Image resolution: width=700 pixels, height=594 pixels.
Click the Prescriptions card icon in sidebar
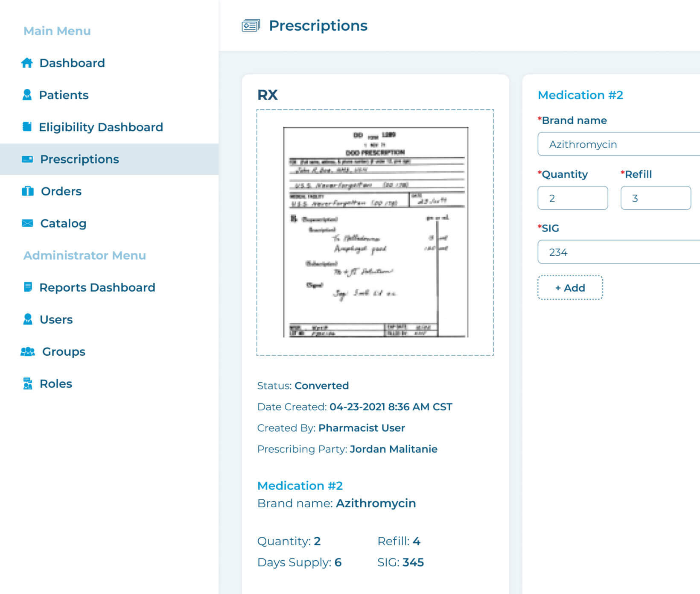(27, 159)
